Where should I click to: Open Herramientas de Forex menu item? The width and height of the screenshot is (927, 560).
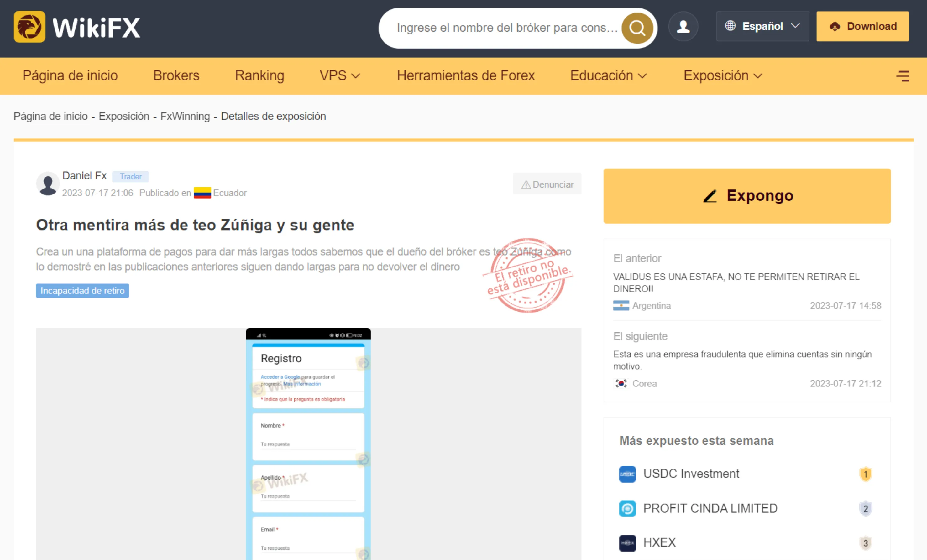[466, 75]
